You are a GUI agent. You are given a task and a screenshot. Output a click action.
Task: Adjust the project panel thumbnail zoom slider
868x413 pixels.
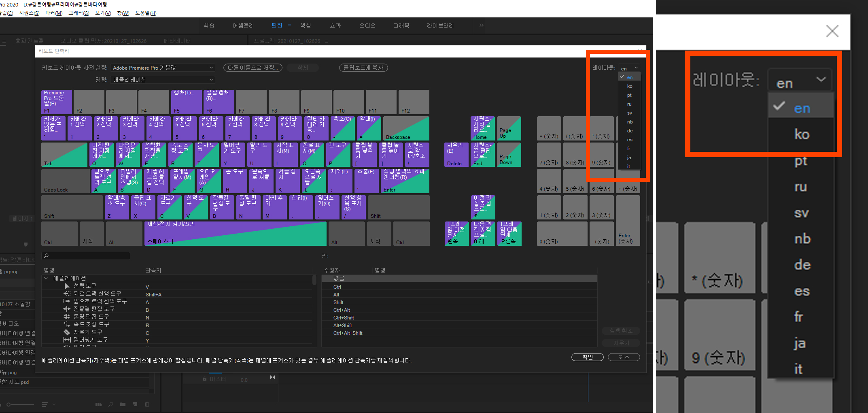[x=20, y=404]
